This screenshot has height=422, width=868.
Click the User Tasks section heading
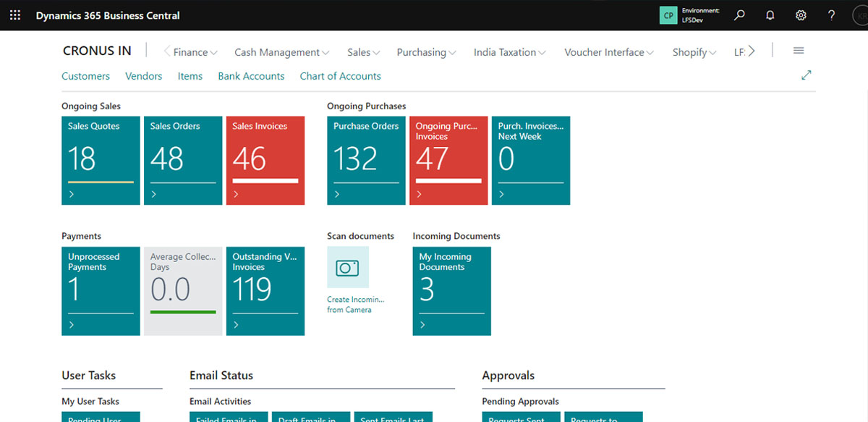click(88, 376)
